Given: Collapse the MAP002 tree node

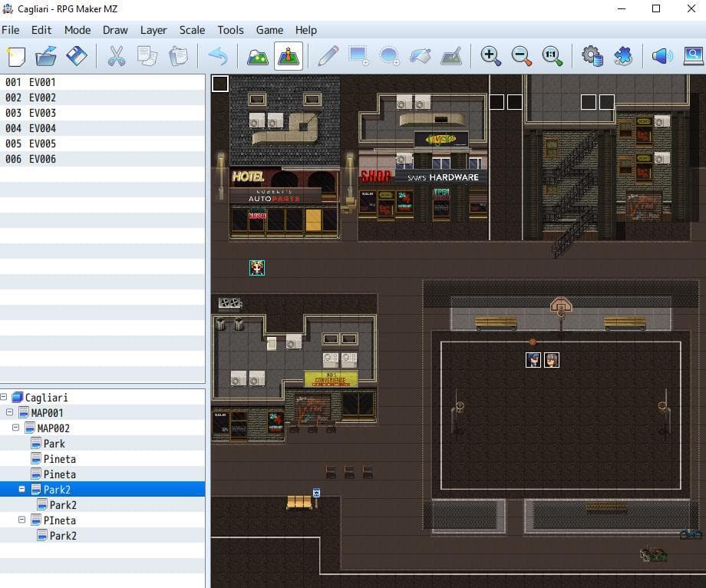Looking at the screenshot, I should [16, 428].
